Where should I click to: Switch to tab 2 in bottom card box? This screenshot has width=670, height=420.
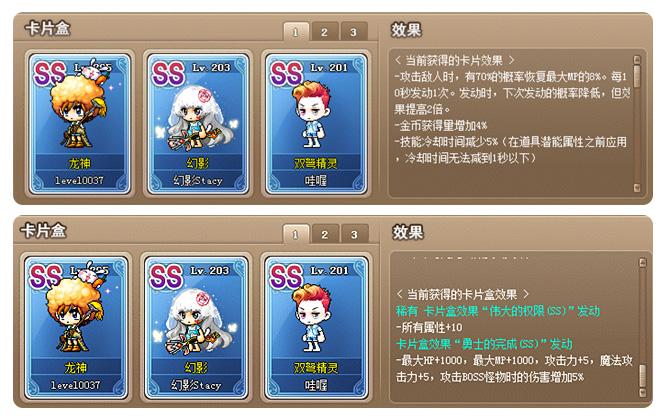325,235
